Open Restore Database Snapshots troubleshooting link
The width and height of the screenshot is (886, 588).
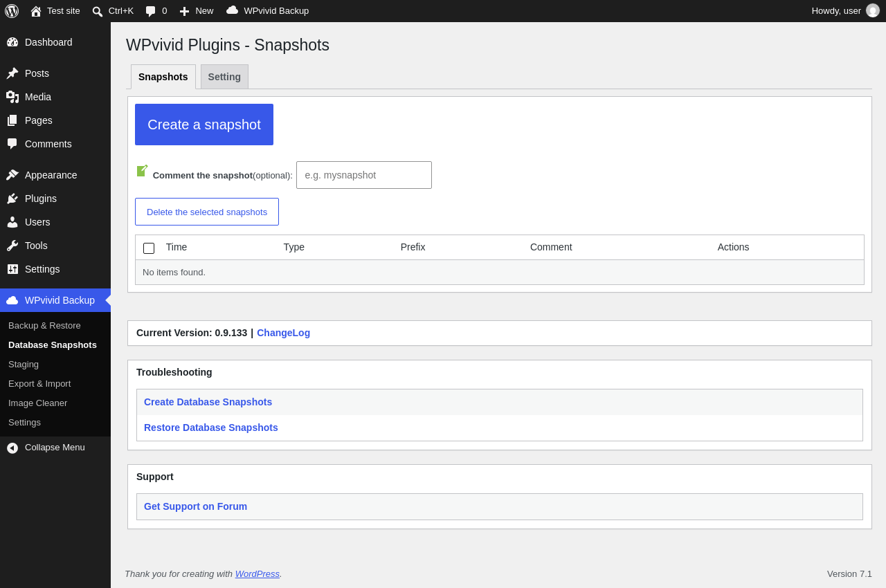(x=211, y=428)
